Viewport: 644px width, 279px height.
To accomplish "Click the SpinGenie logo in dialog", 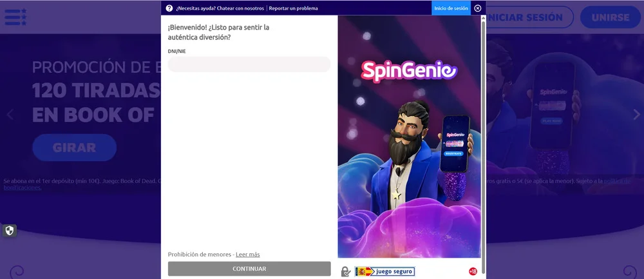I will point(409,71).
